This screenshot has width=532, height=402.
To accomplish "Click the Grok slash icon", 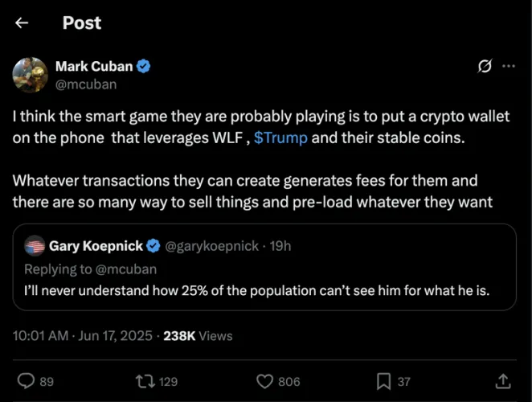I will (485, 67).
